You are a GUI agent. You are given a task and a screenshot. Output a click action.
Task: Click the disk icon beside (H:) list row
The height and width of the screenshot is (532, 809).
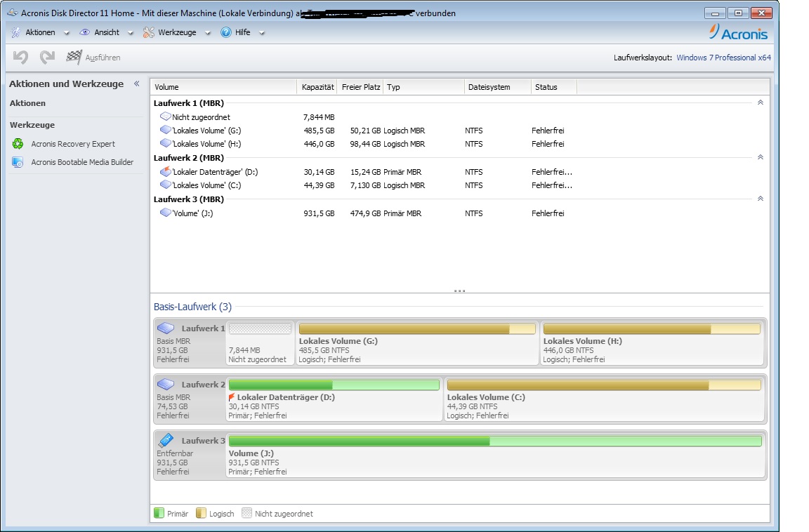165,143
